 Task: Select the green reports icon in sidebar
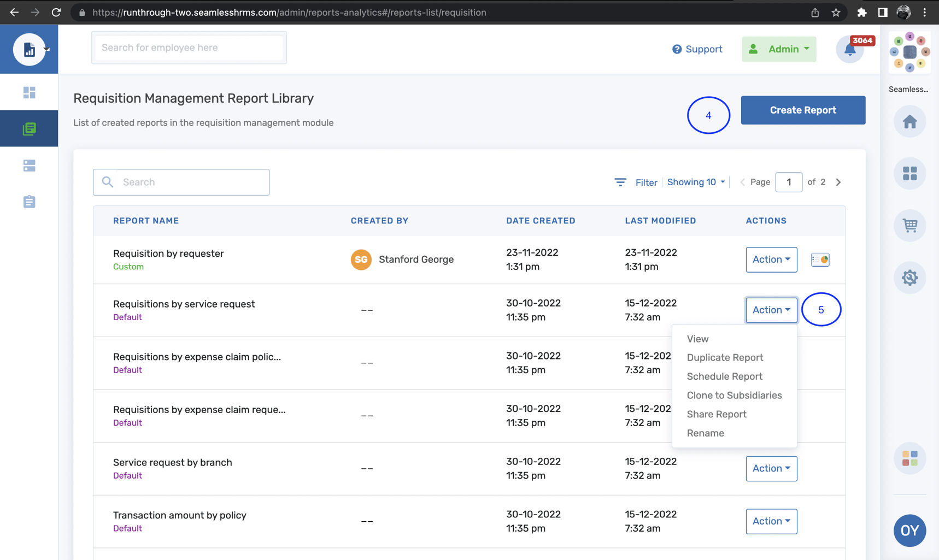29,128
